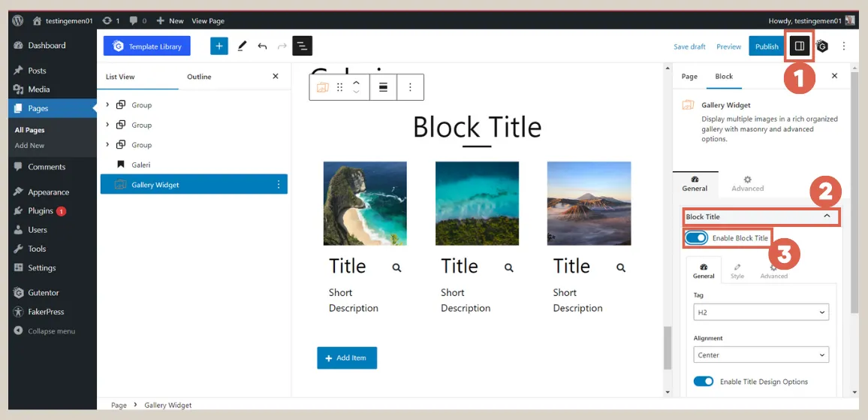Switch to the List View tab
868x420 pixels.
coord(120,77)
